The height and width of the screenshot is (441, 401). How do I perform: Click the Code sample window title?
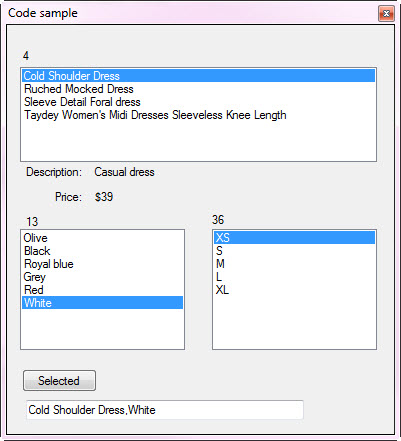(x=43, y=13)
